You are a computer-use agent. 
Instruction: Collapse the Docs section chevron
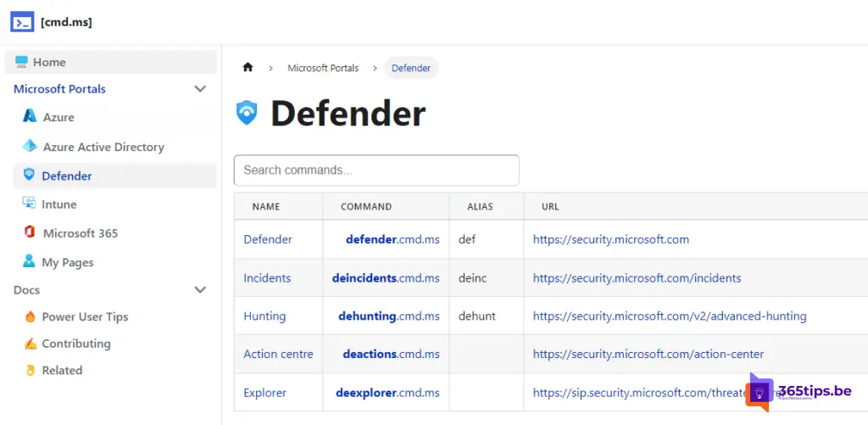[200, 290]
